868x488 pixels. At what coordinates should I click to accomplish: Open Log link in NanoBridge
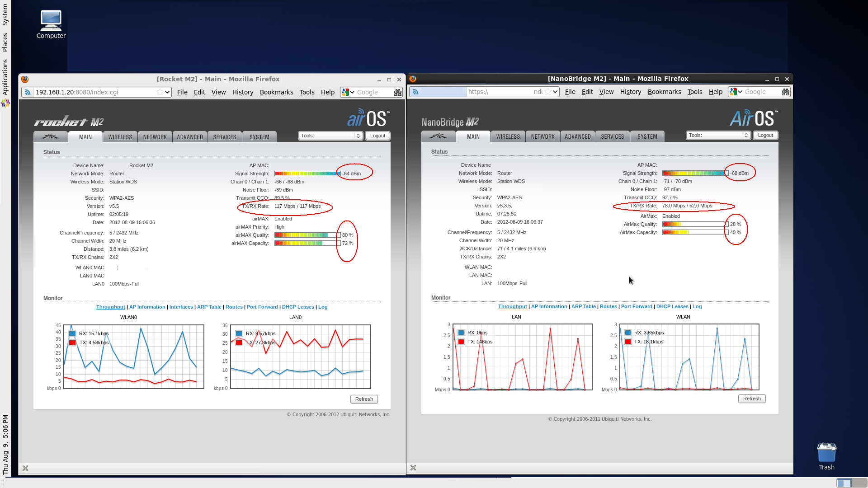[697, 306]
